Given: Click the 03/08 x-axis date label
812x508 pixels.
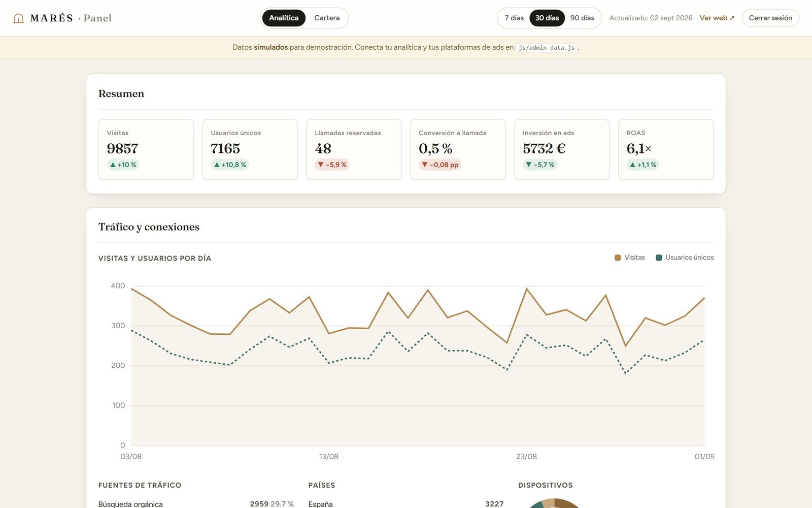Looking at the screenshot, I should point(131,457).
